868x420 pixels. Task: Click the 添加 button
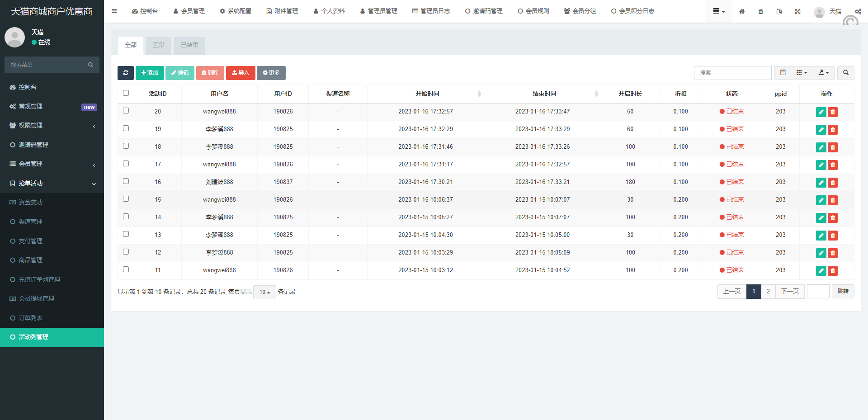(150, 73)
